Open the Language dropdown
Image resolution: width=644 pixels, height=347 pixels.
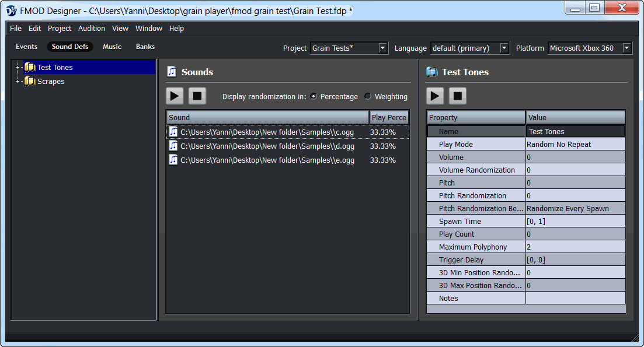coord(504,48)
